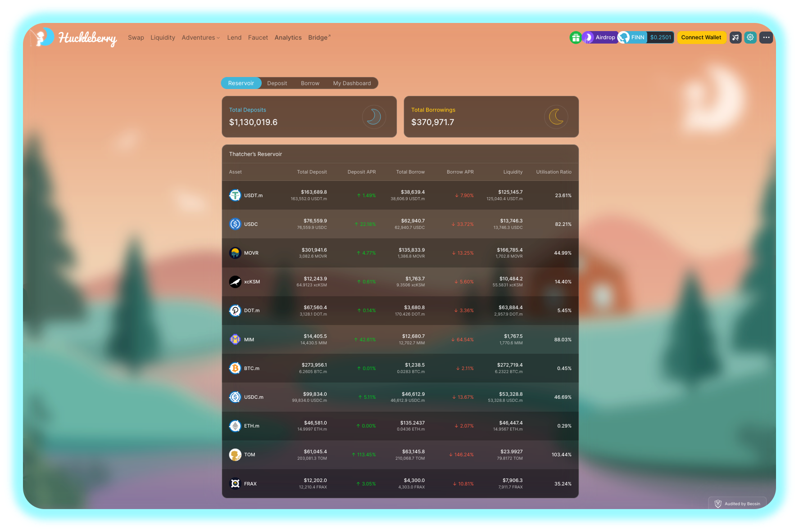Select the DOT.m asset icon

[235, 311]
